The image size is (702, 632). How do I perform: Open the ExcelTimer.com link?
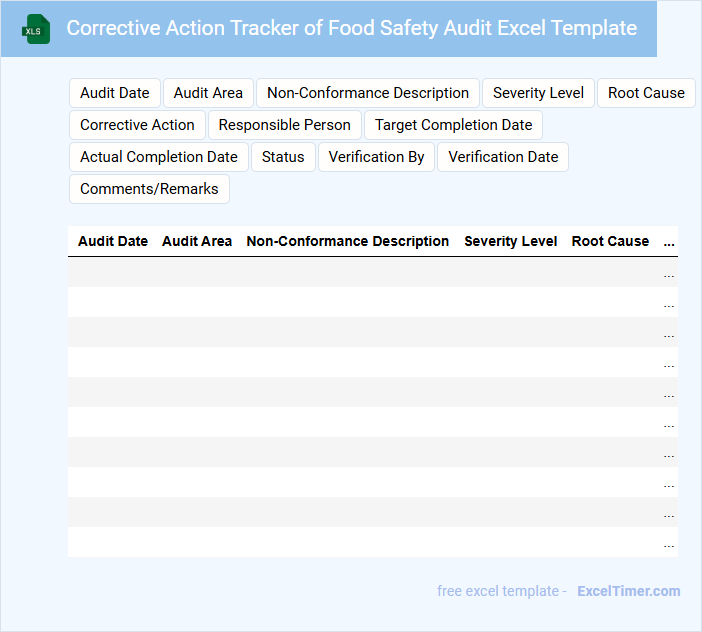coord(628,591)
